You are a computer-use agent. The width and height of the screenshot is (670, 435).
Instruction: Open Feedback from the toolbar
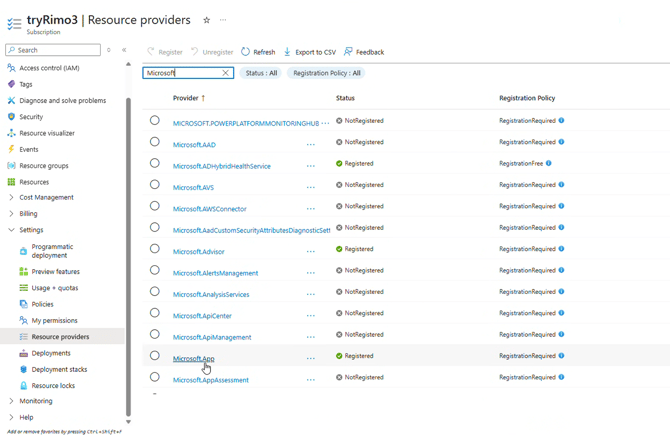click(364, 52)
